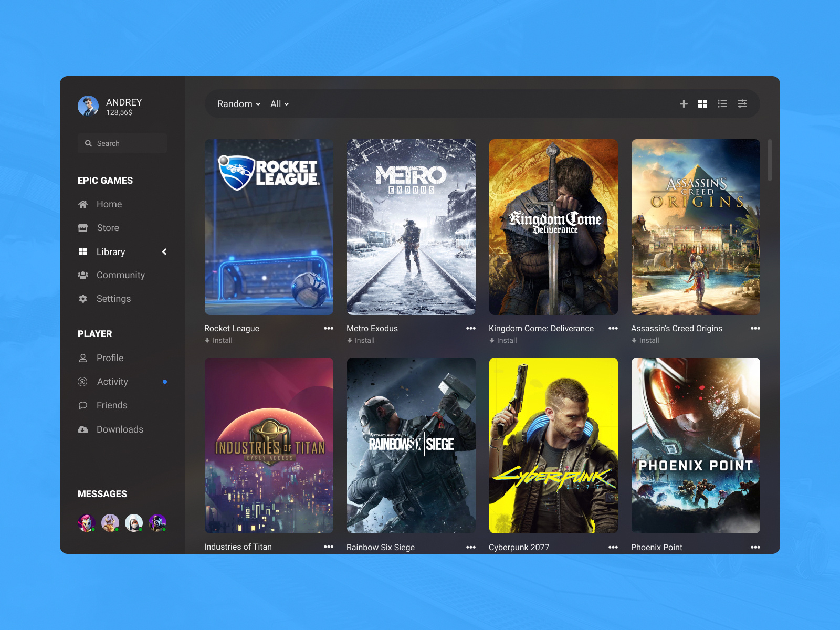
Task: Open the Metro Exodus cover art
Action: 411,227
